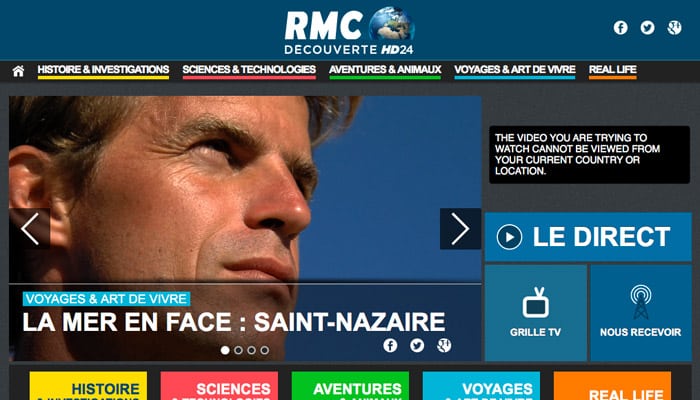This screenshot has width=700, height=400.
Task: Open Aventures & Animaux menu item
Action: 385,71
